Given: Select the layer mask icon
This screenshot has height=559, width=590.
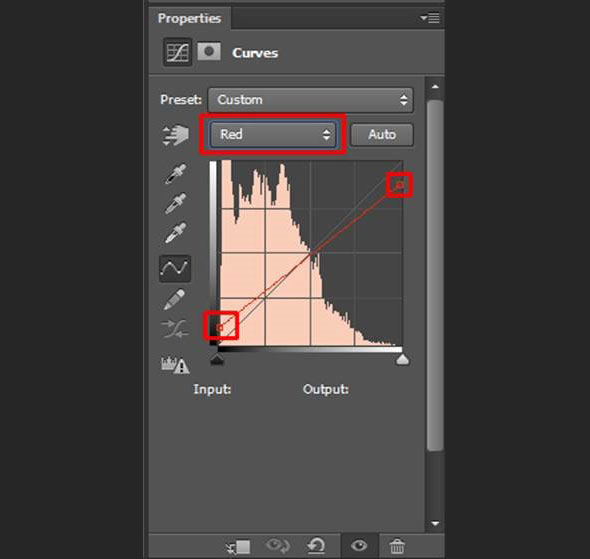Looking at the screenshot, I should coord(209,51).
